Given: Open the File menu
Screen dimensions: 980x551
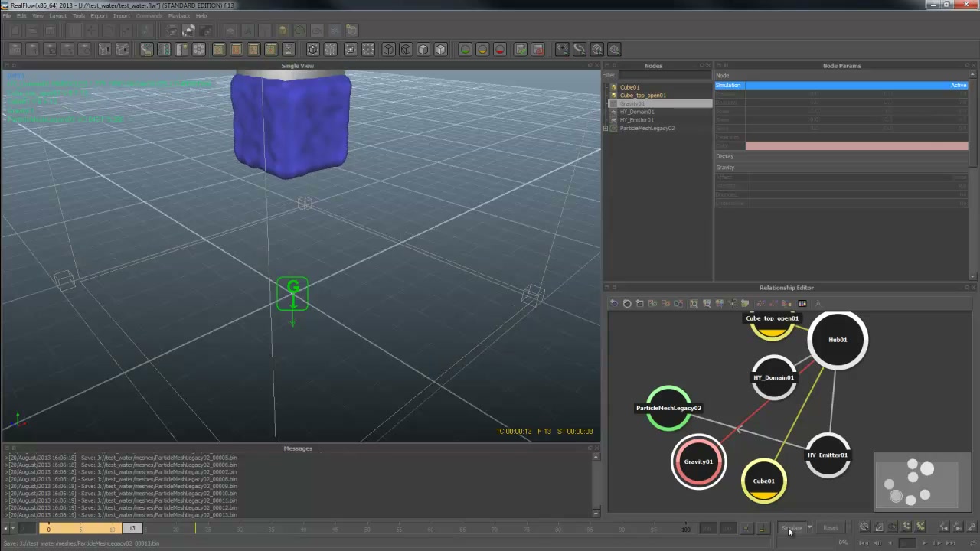Looking at the screenshot, I should tap(7, 16).
